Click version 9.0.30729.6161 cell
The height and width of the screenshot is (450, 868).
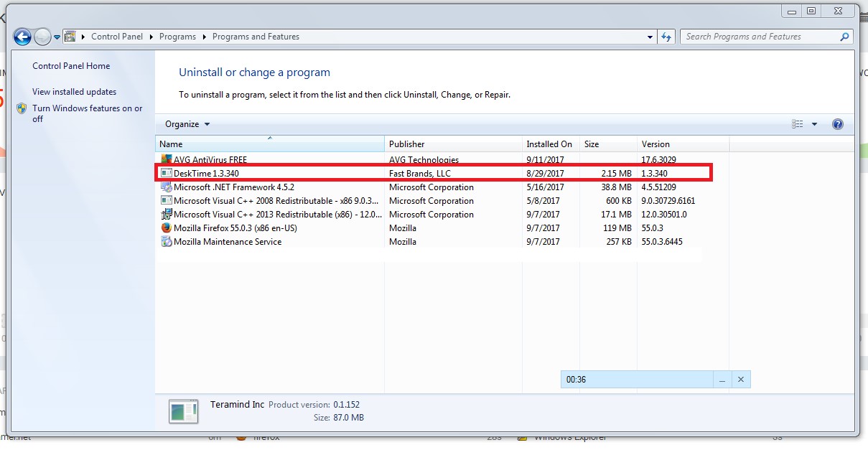[668, 201]
